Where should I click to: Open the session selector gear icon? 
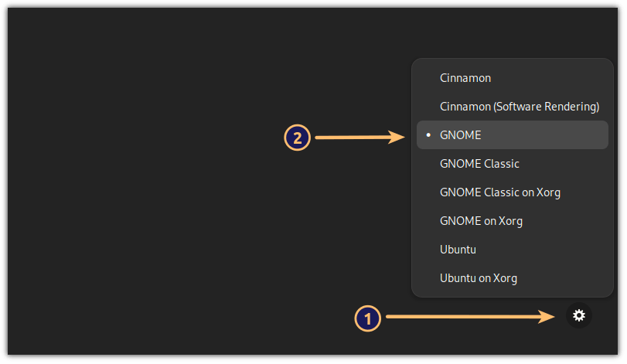tap(579, 315)
